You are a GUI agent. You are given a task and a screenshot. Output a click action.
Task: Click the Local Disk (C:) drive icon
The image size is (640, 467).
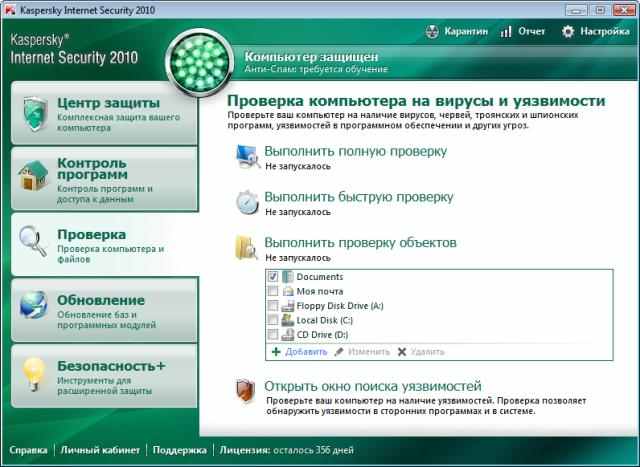click(x=288, y=320)
